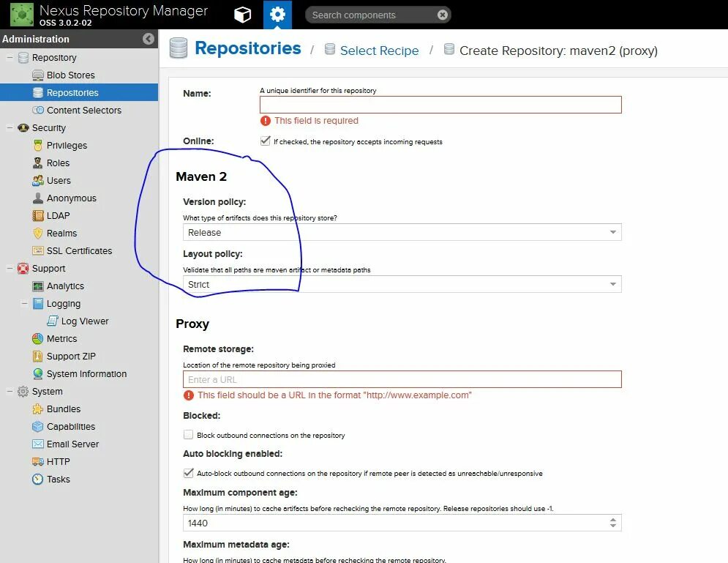This screenshot has width=728, height=563.
Task: Click the Nexus Repository Manager logo
Action: (22, 15)
